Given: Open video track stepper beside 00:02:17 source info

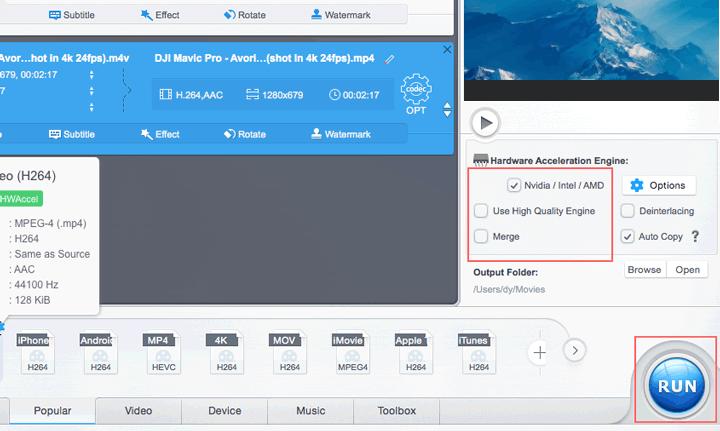Looking at the screenshot, I should pyautogui.click(x=91, y=75).
